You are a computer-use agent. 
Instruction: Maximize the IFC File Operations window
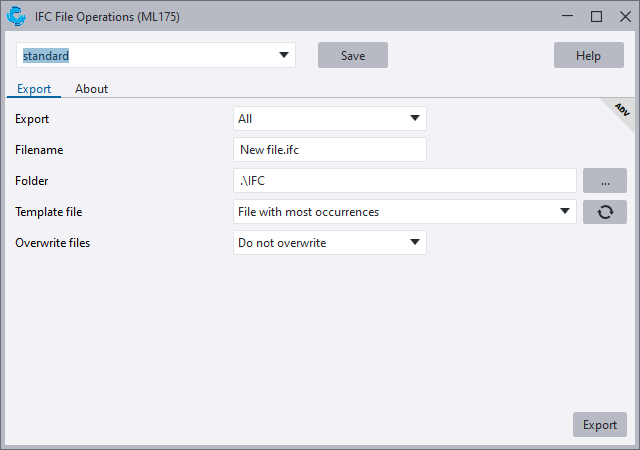596,16
